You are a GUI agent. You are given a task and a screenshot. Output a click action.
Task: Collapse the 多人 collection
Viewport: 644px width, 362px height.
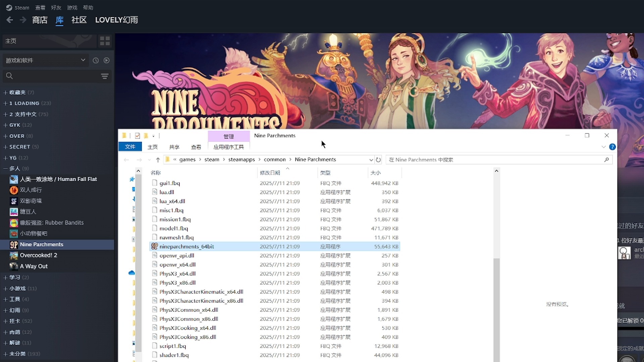(x=5, y=169)
